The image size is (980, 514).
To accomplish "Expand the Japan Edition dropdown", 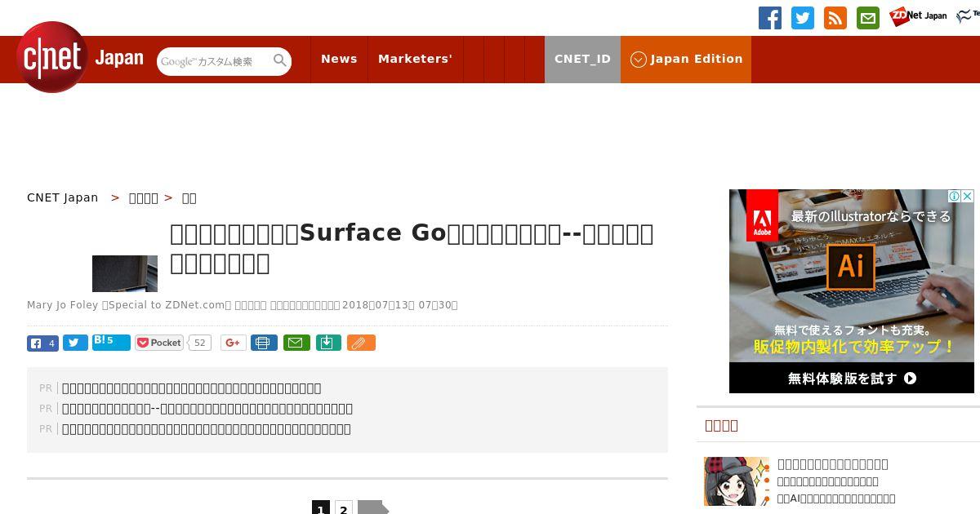I will [x=686, y=59].
